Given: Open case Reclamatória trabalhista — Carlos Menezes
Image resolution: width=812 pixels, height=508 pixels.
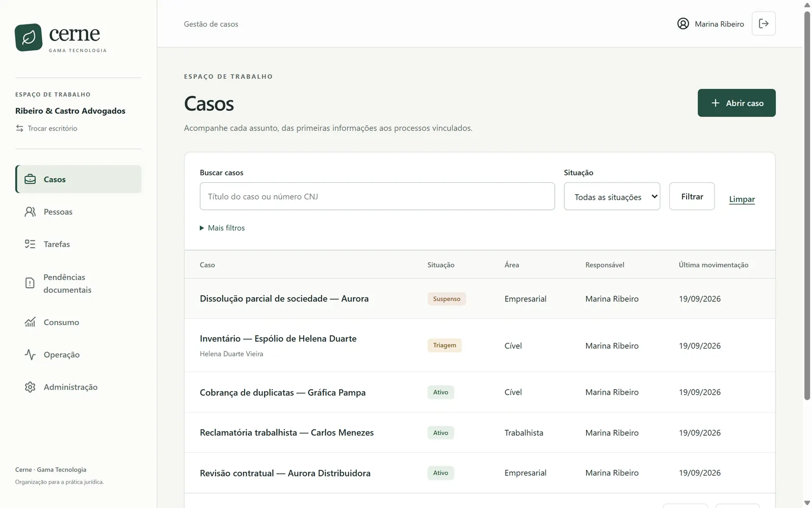Looking at the screenshot, I should click(287, 433).
